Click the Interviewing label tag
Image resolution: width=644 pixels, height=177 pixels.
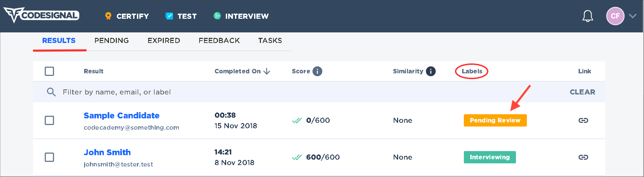[x=490, y=157]
